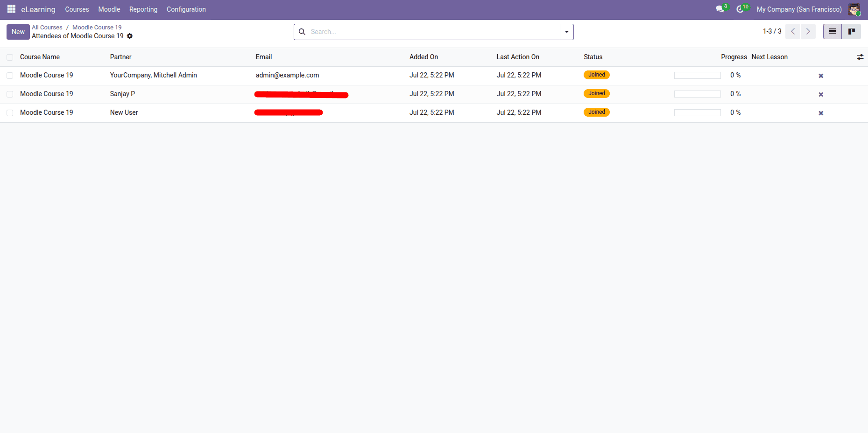Select the New User row checkbox
The image size is (868, 433).
[x=10, y=113]
